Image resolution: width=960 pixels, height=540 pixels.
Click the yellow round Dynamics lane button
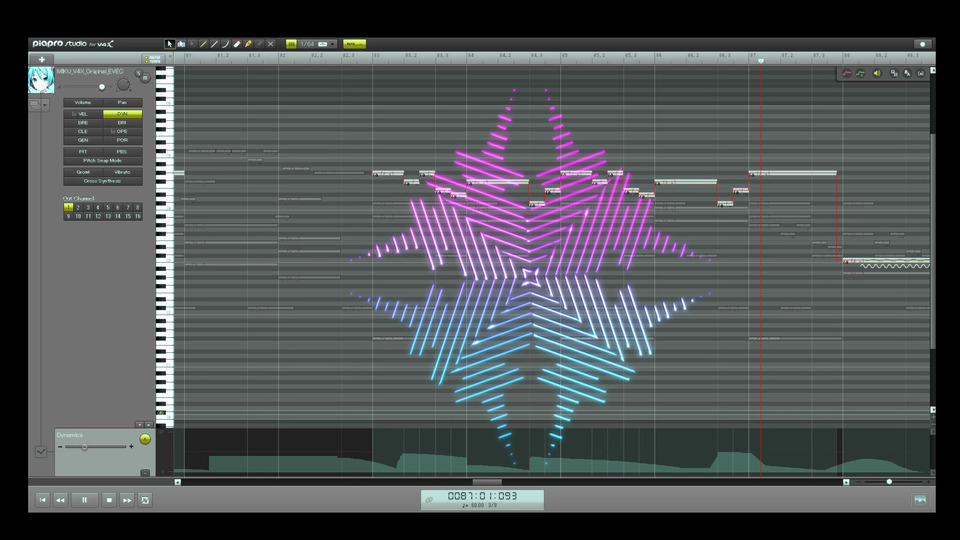pyautogui.click(x=145, y=439)
